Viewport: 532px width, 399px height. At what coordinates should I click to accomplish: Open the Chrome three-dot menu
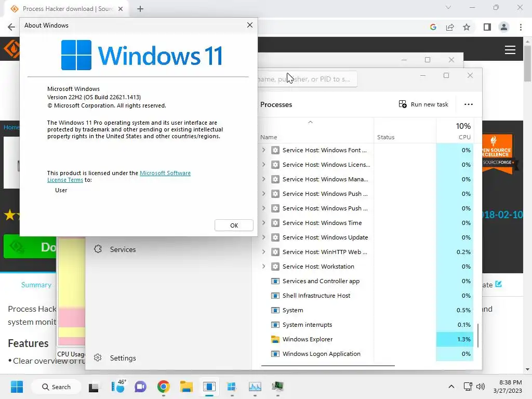click(x=521, y=27)
